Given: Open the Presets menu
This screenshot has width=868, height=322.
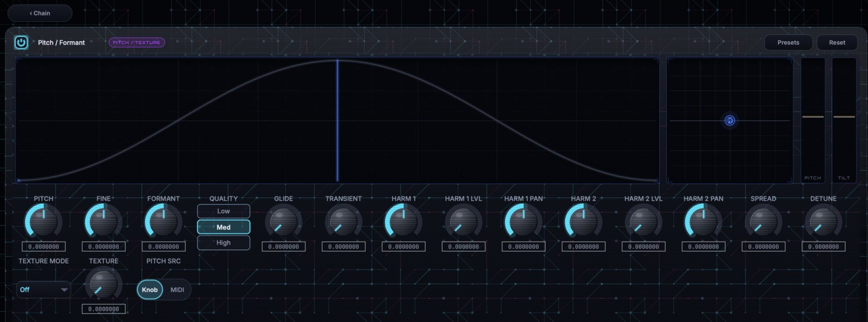Looking at the screenshot, I should 788,42.
